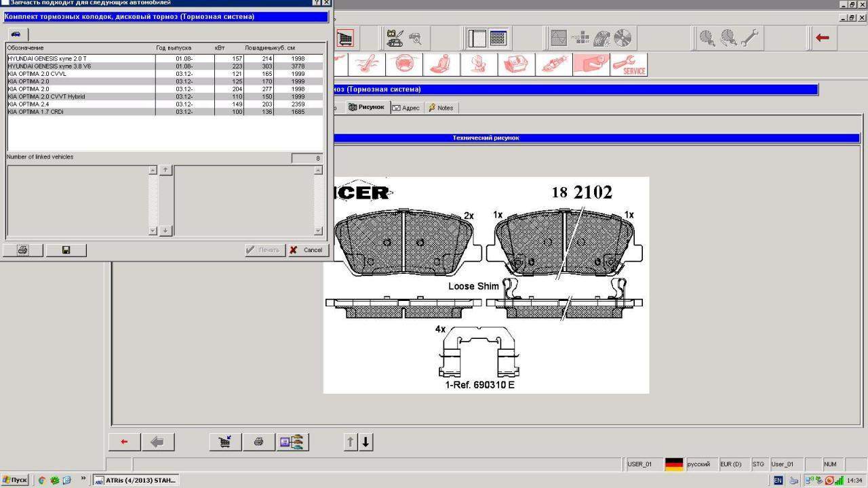Image resolution: width=868 pixels, height=488 pixels.
Task: Open the wrench tools icon
Action: pyautogui.click(x=749, y=38)
